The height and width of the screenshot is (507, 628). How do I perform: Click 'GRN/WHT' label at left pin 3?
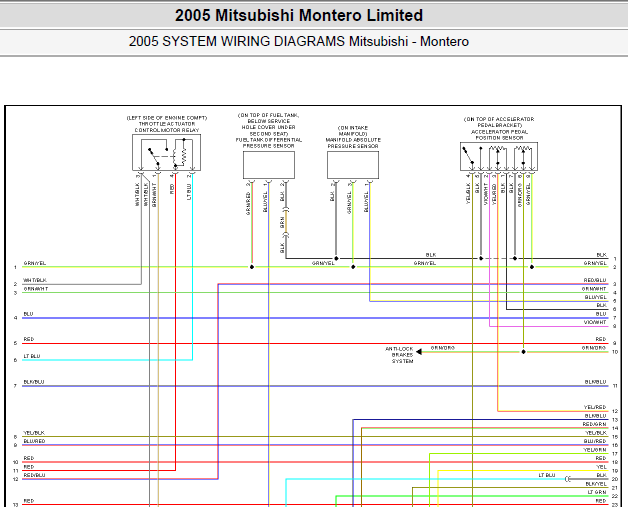36,289
